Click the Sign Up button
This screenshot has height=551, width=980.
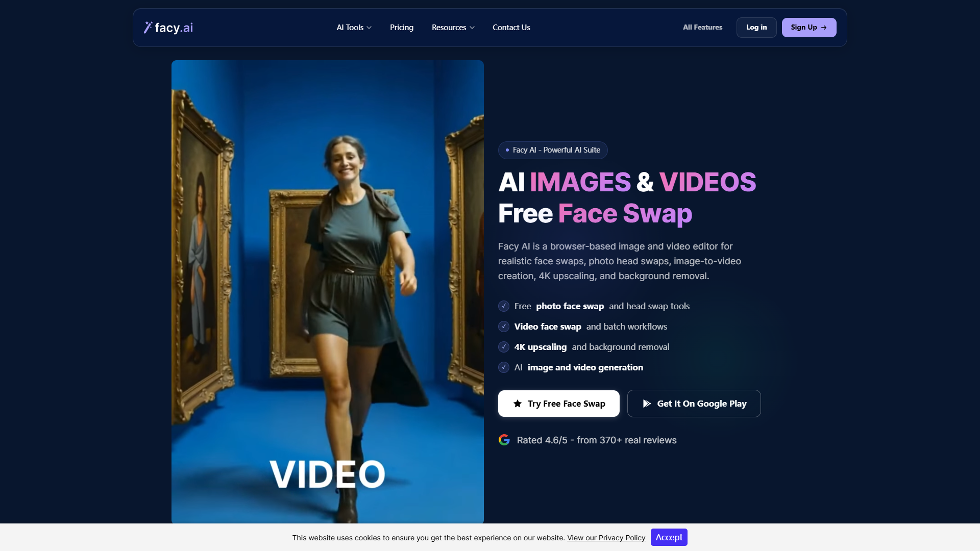[x=809, y=28]
